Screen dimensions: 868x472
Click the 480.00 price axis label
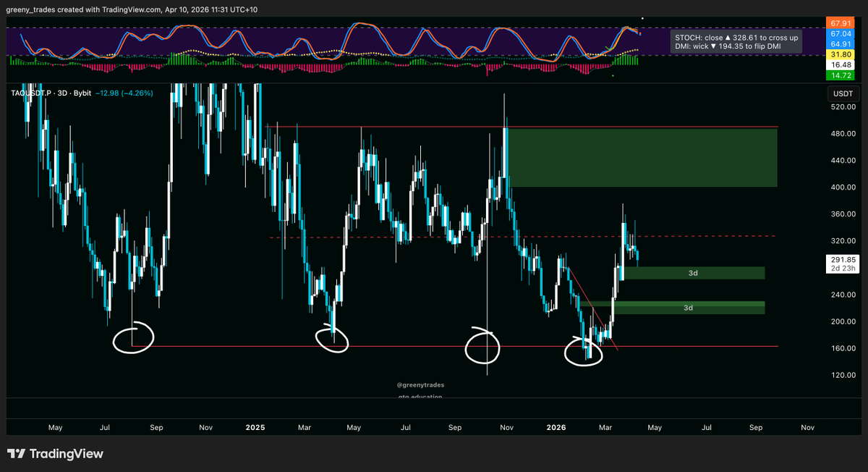click(843, 134)
